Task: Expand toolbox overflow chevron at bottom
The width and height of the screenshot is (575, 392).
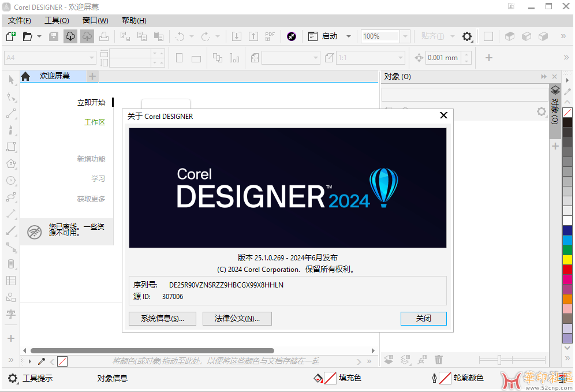Action: [x=10, y=360]
